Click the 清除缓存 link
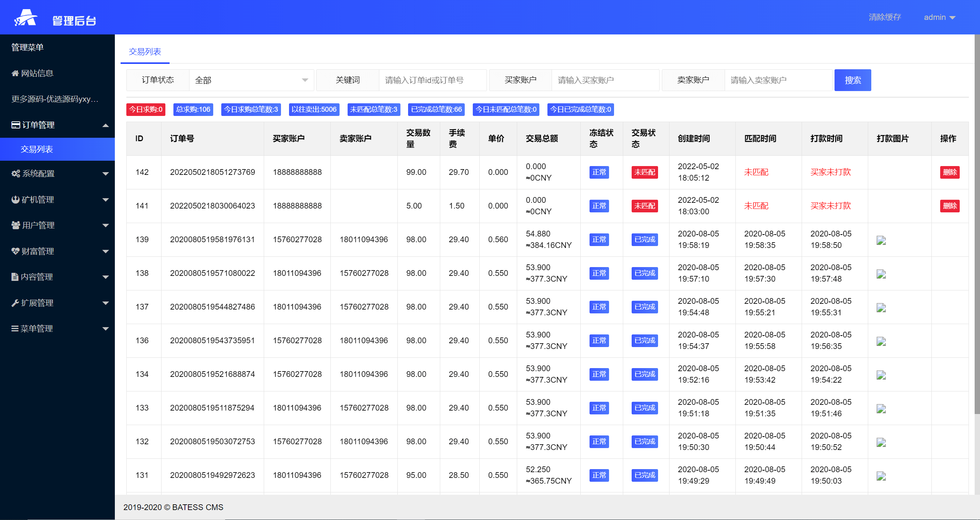The width and height of the screenshot is (980, 520). click(x=884, y=17)
